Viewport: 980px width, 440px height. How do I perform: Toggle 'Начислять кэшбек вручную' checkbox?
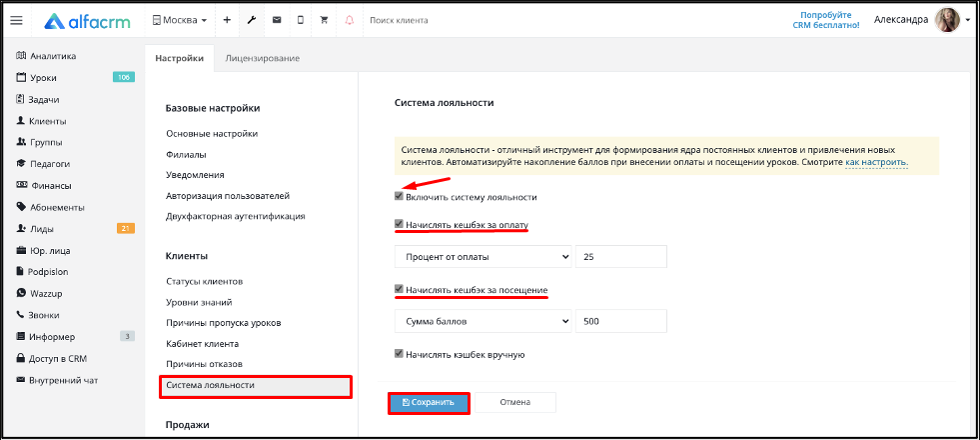[400, 354]
